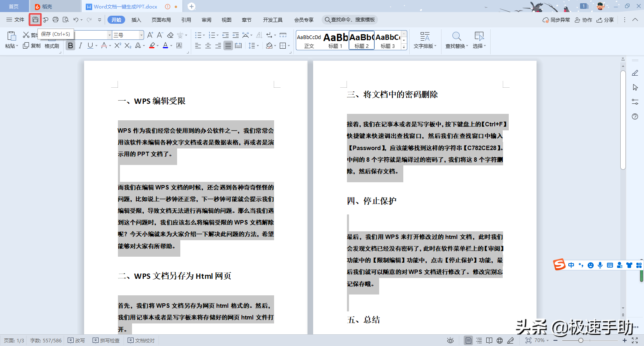Collapse the ribbon with the chevron
This screenshot has width=644, height=346.
pos(635,20)
